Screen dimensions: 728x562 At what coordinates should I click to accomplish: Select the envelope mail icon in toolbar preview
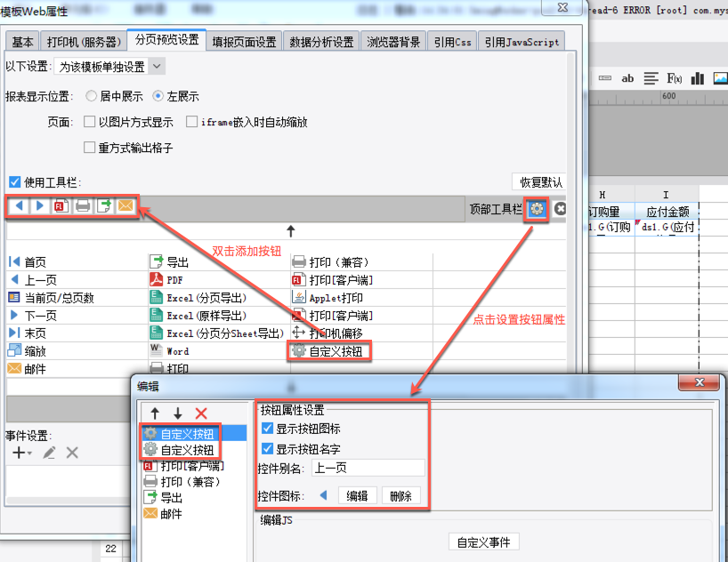(125, 205)
